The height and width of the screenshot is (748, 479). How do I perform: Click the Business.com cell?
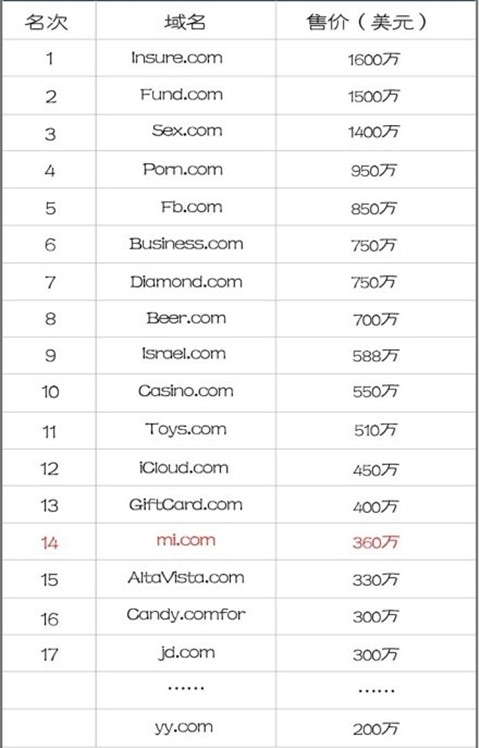[x=186, y=243]
